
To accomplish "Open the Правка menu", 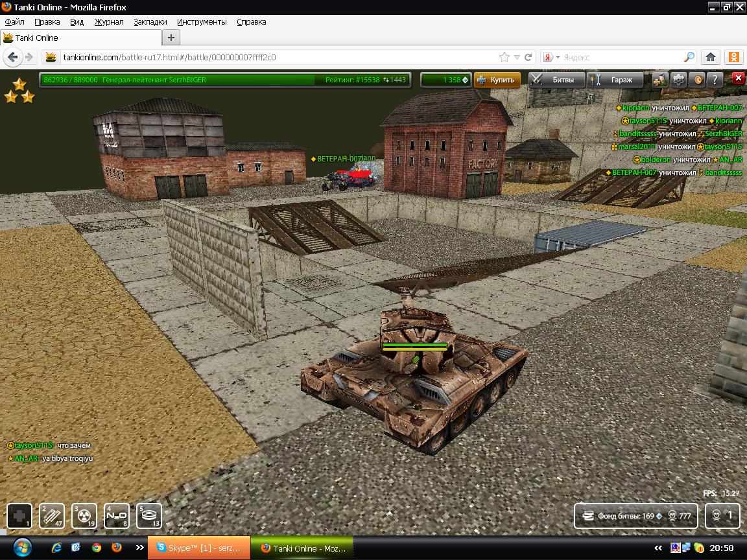I will [x=47, y=22].
